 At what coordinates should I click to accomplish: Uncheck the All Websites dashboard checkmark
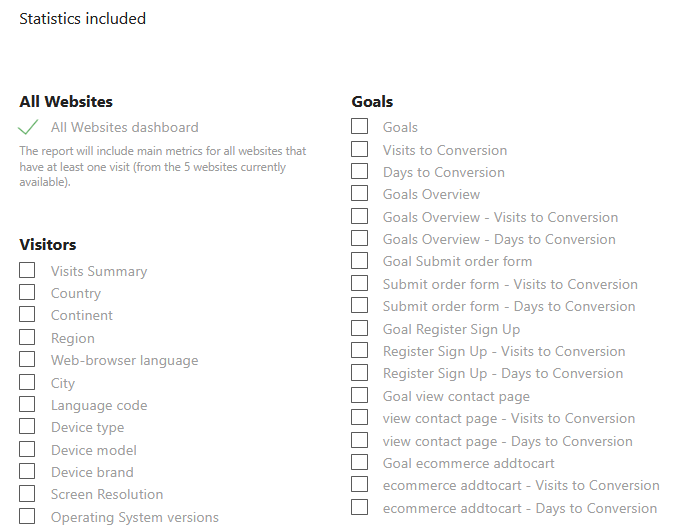28,127
